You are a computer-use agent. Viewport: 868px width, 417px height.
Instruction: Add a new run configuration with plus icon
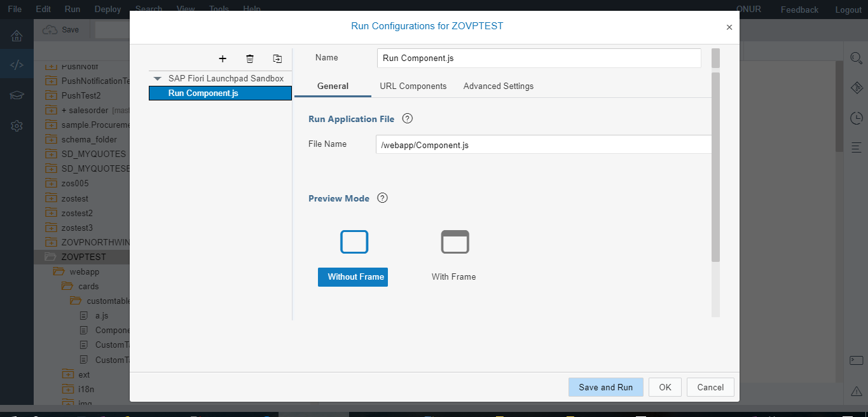pyautogui.click(x=223, y=58)
